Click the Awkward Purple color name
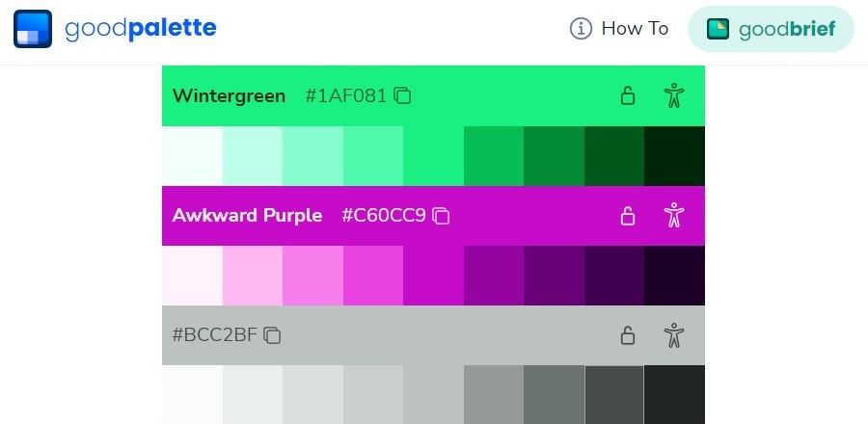Image resolution: width=868 pixels, height=424 pixels. (x=247, y=216)
